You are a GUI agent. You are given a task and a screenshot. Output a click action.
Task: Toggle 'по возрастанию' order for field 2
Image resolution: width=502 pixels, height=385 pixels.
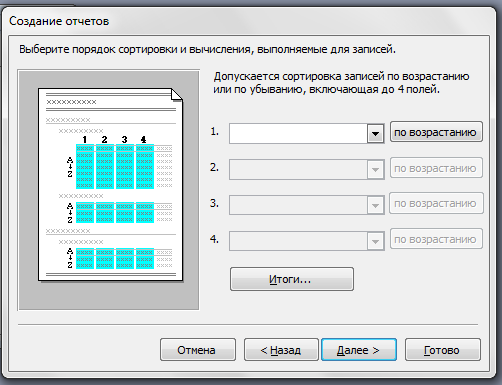click(436, 168)
